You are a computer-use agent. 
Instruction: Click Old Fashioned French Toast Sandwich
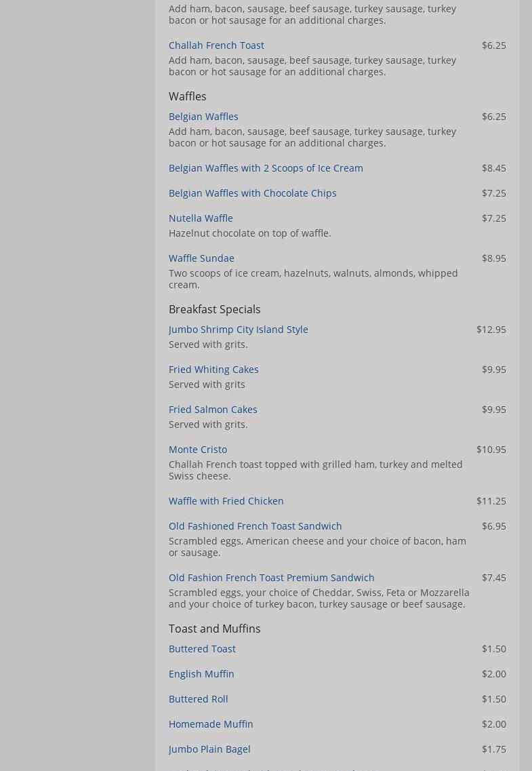click(255, 526)
